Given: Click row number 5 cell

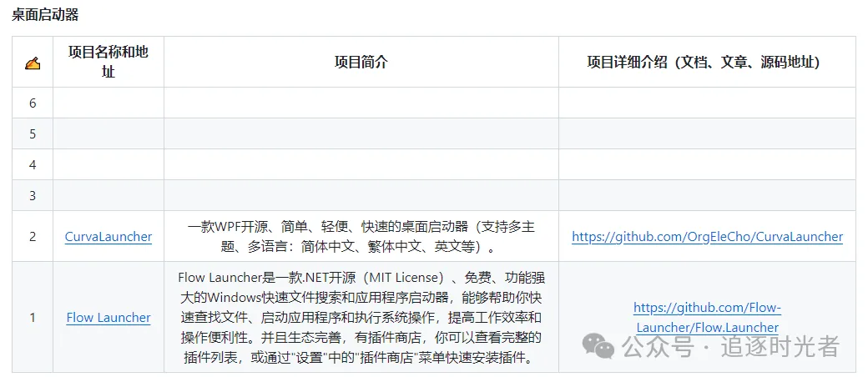Looking at the screenshot, I should [33, 133].
